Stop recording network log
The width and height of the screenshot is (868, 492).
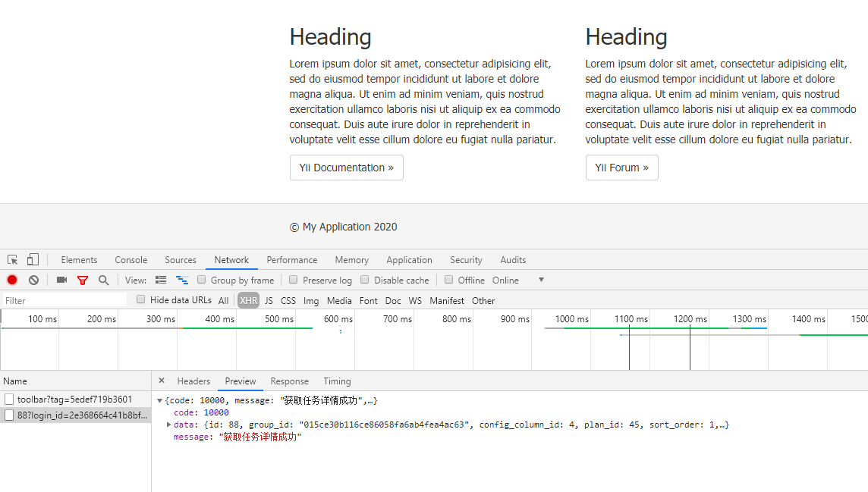(12, 280)
